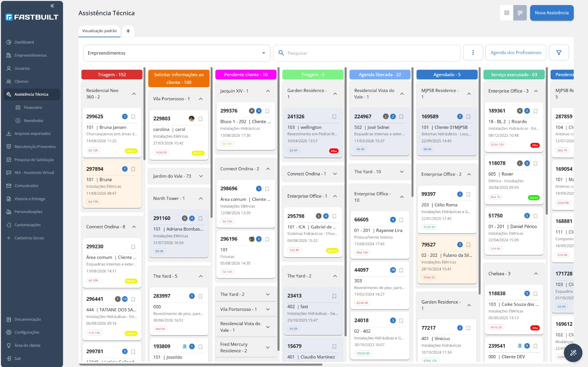Click the magic wand floating button
Screen dimensions: 588x367
point(573,353)
